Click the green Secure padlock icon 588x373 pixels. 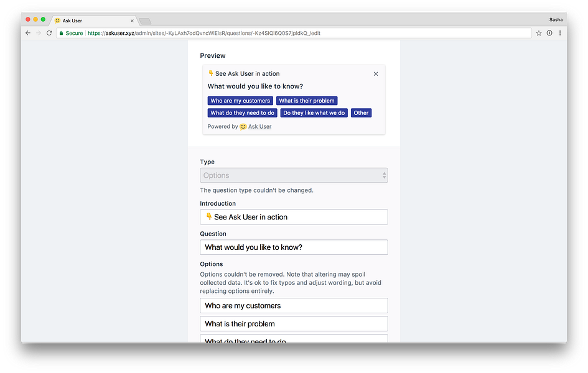[x=61, y=33]
